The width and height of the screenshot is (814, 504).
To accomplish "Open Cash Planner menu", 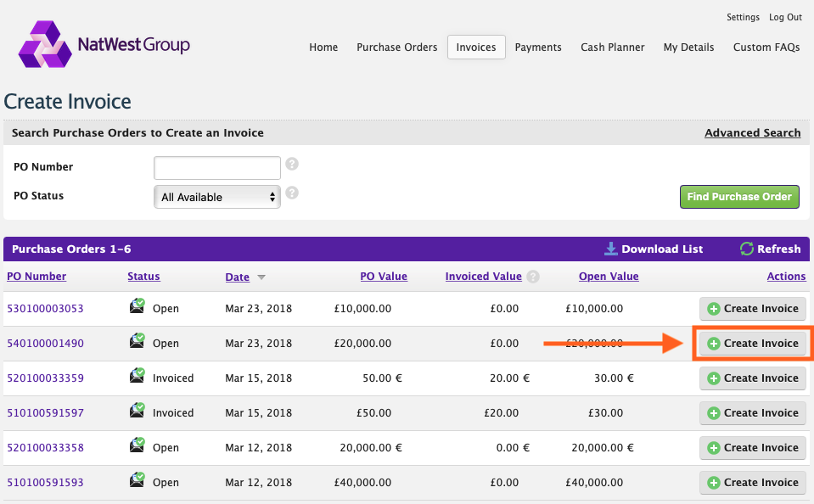I will (x=613, y=48).
